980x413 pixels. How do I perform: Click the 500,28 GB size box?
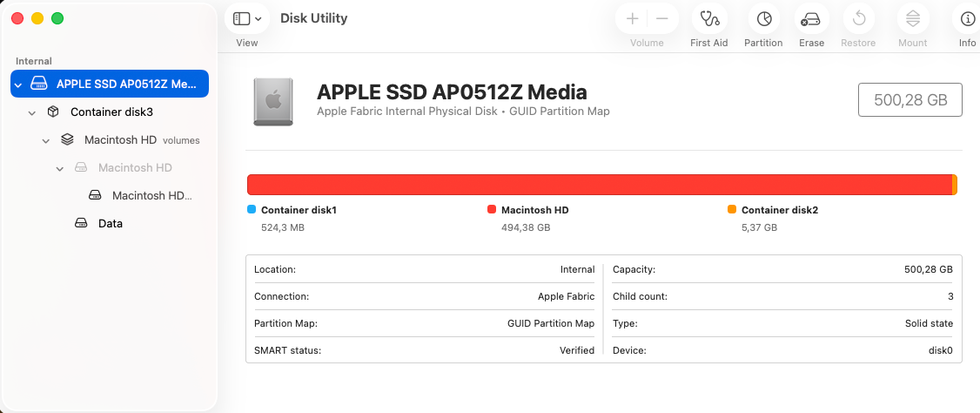[910, 99]
